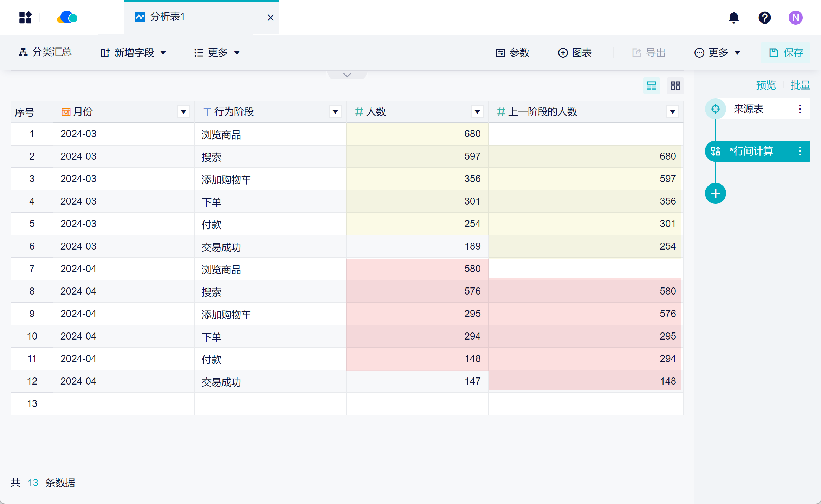This screenshot has height=504, width=821.
Task: Open 分类汇总 from toolbar
Action: 45,52
